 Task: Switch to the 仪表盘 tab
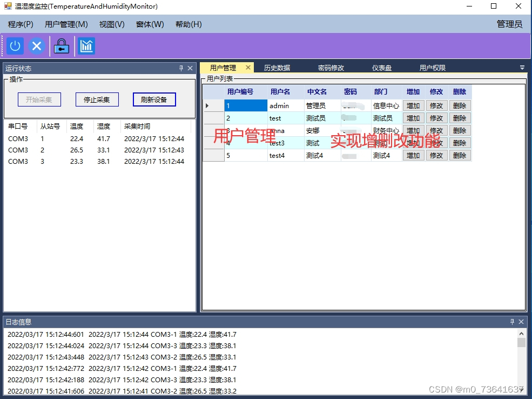pyautogui.click(x=382, y=68)
